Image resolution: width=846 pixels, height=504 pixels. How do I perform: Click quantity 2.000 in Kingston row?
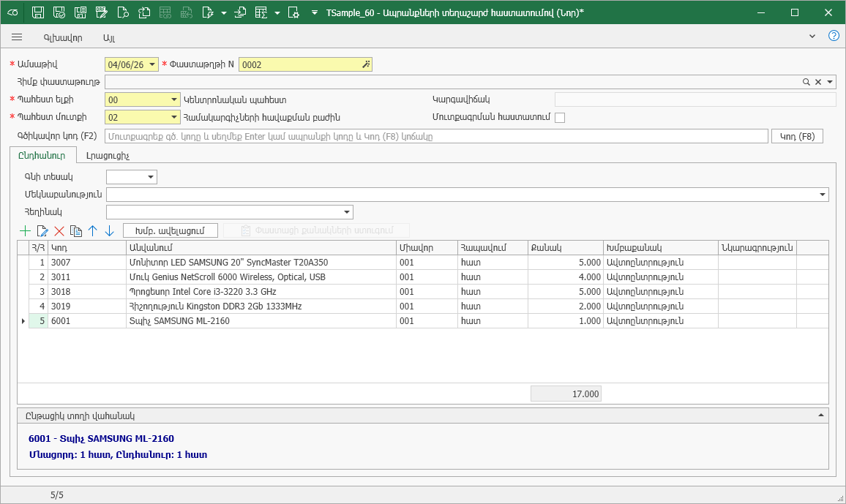[x=566, y=306]
